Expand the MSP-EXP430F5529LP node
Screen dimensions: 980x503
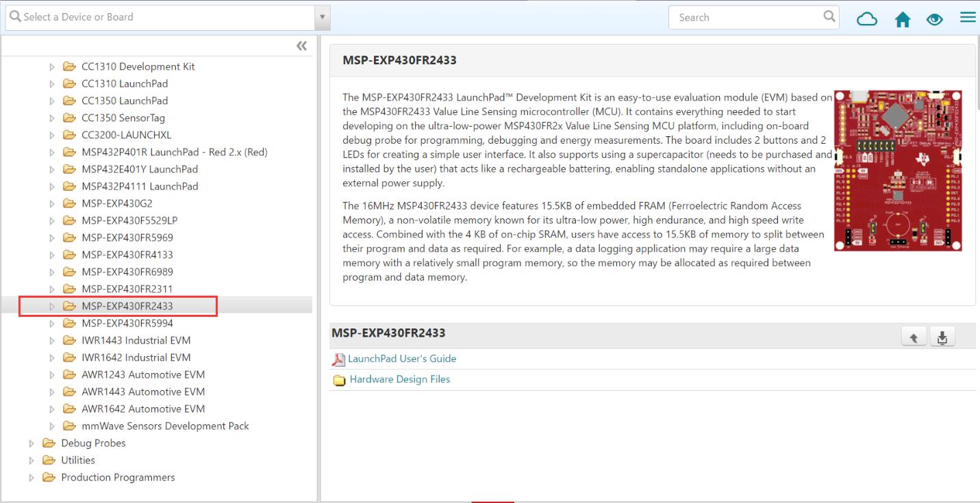52,220
